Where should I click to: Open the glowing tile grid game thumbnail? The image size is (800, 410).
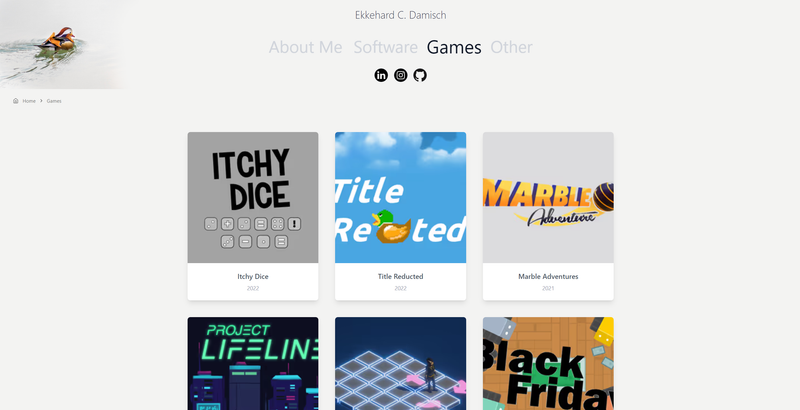click(x=401, y=364)
